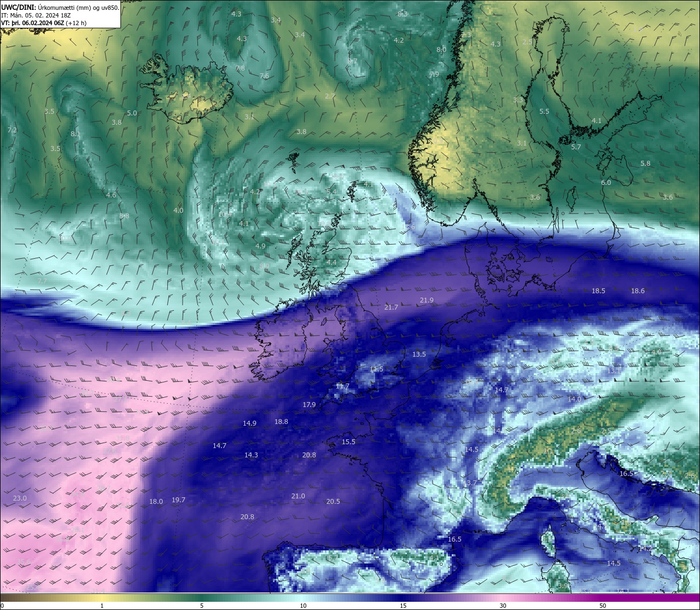Click the map value 13.5
Viewport: 700px width, 610px height.
[419, 354]
